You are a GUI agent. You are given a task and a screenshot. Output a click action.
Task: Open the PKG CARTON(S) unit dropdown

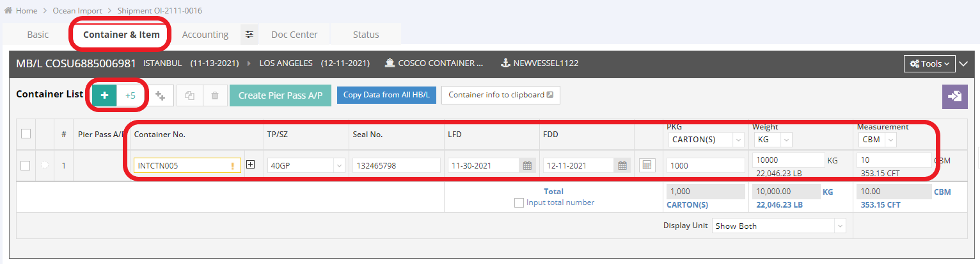pos(706,139)
